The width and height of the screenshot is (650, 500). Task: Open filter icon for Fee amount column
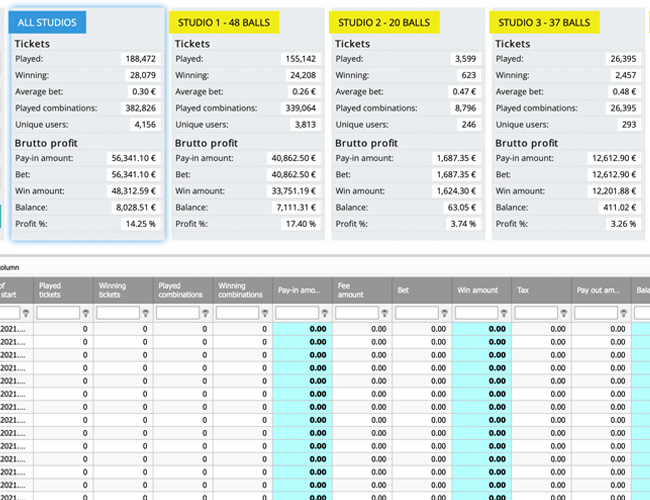(385, 313)
